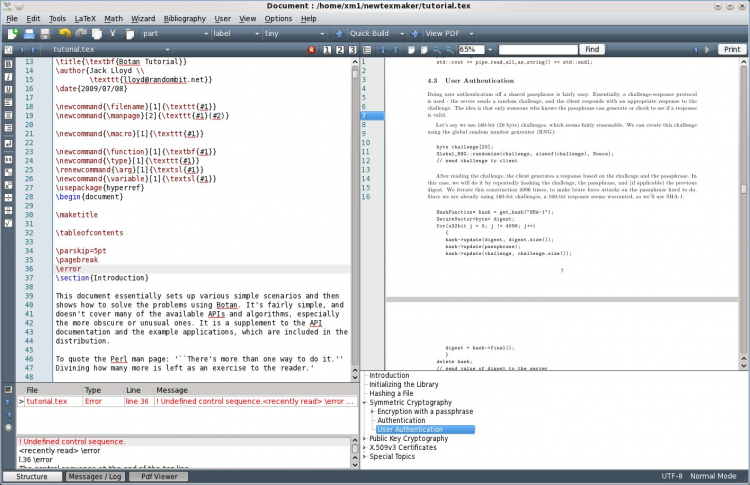The width and height of the screenshot is (750, 485).
Task: Switch to the Messages / Log tab
Action: [x=93, y=477]
